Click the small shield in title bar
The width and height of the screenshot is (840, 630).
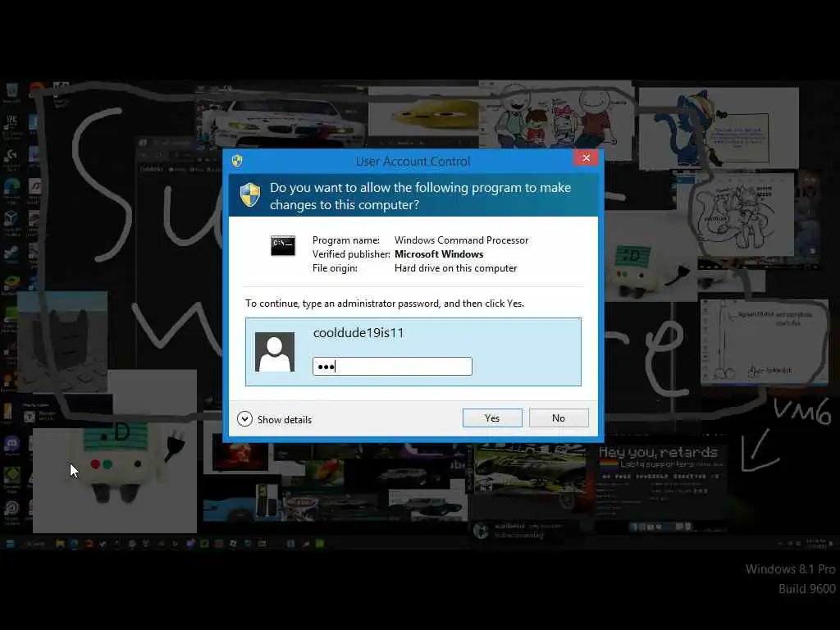click(237, 161)
